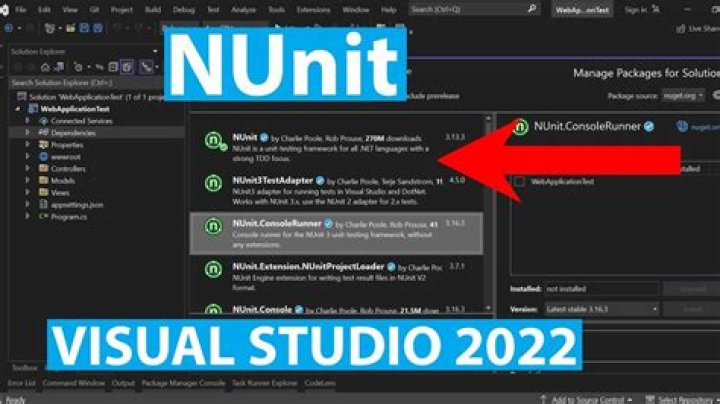Open the Command Window tab

74,383
